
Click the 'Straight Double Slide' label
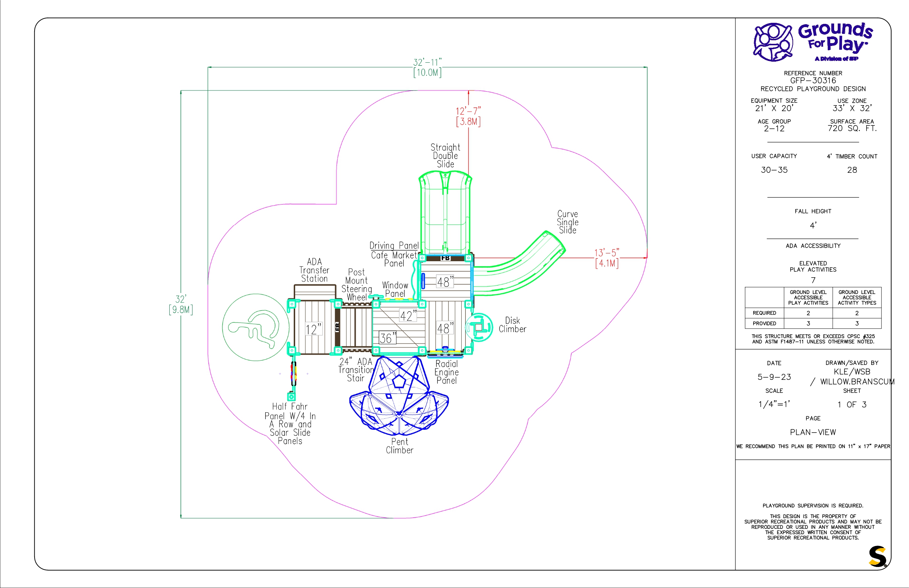[x=445, y=156]
